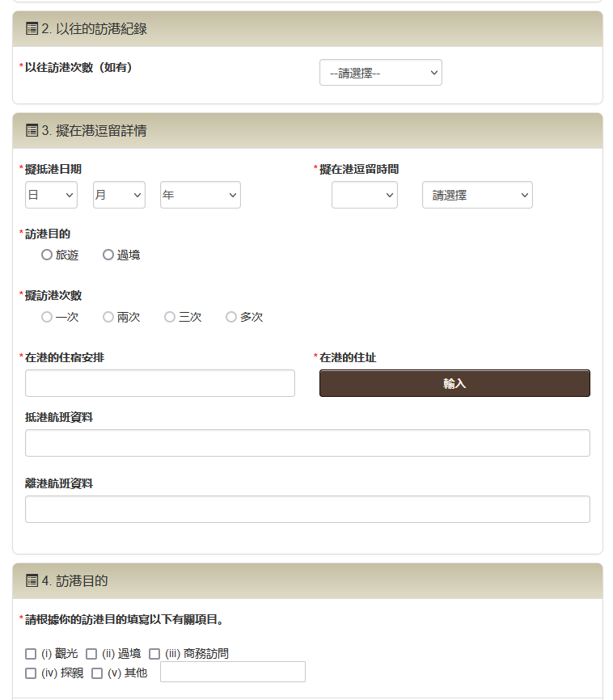Focus the 抵港航班資料 text field
Screen dimensions: 613x700
coord(307,443)
